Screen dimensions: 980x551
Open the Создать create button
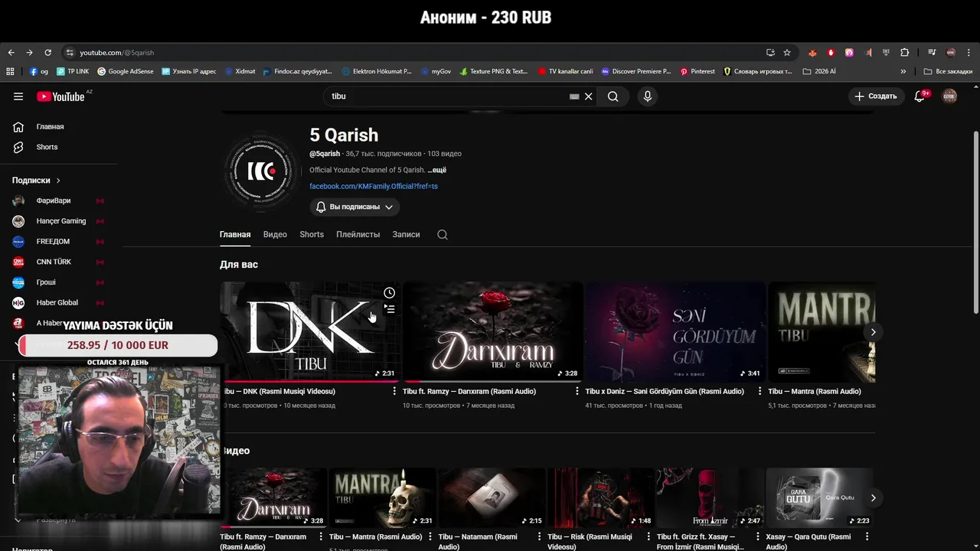[x=876, y=96]
